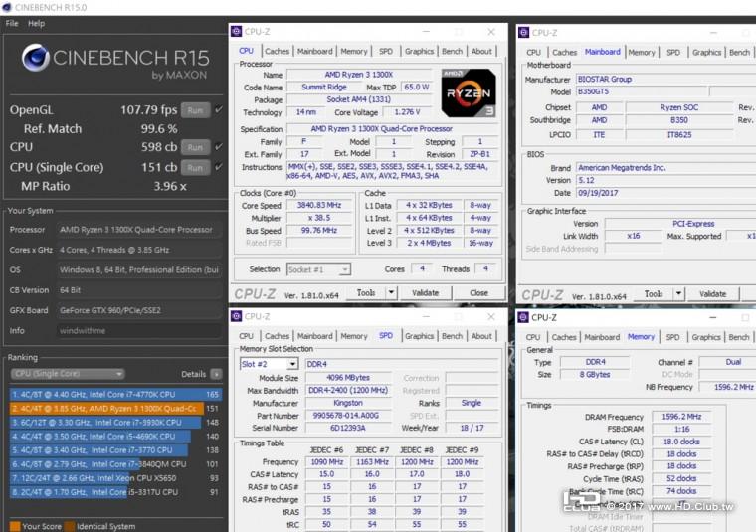This screenshot has height=532, width=756.
Task: Click the Cinebench title bar app icon
Action: pyautogui.click(x=7, y=7)
